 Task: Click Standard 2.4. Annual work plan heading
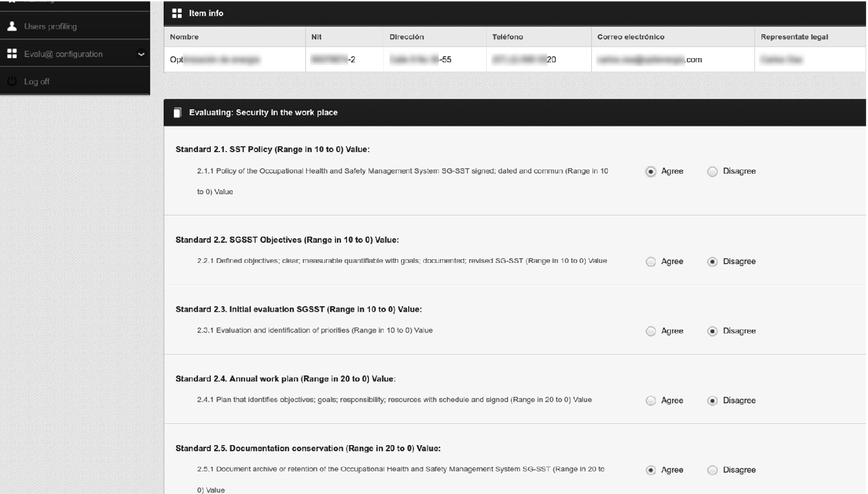286,379
